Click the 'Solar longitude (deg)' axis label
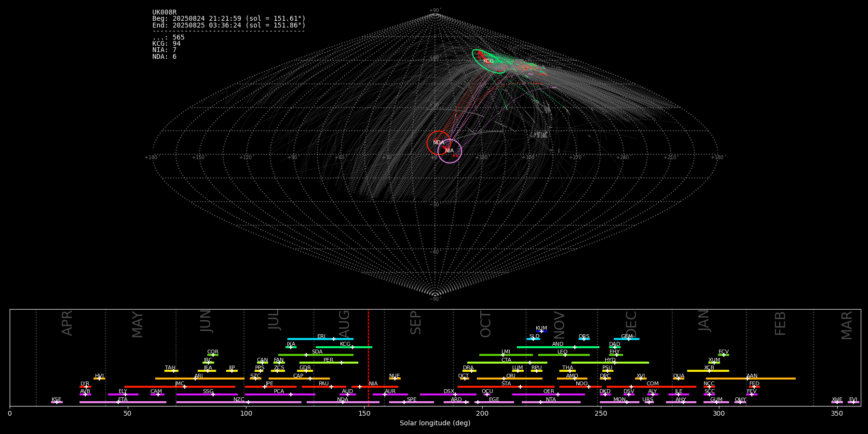Screen dimensions: 868x434 435,423
